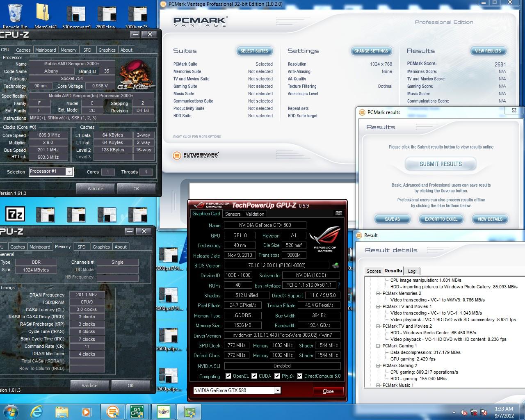The image size is (525, 420).
Task: Show hidden tray icons arrow
Action: (x=454, y=412)
